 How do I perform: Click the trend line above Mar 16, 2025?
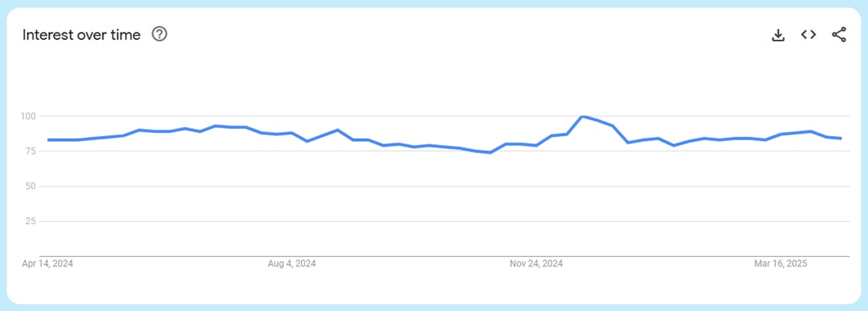pos(780,134)
